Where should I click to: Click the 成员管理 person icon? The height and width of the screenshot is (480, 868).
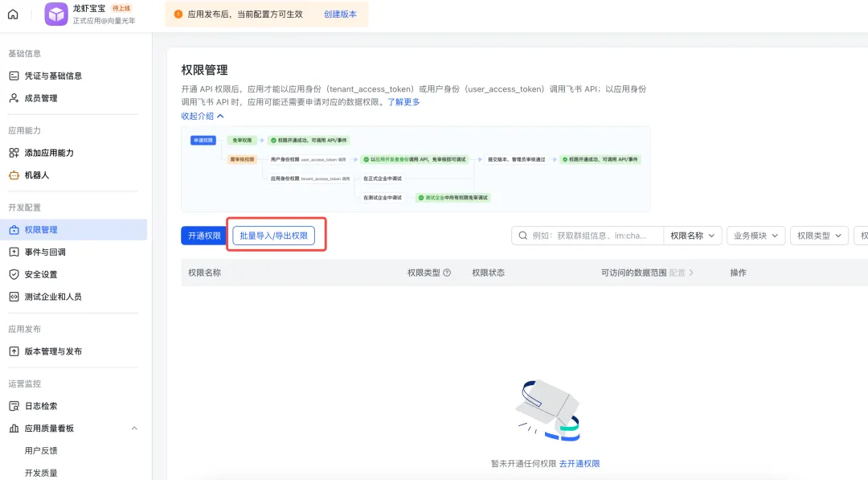(x=14, y=98)
